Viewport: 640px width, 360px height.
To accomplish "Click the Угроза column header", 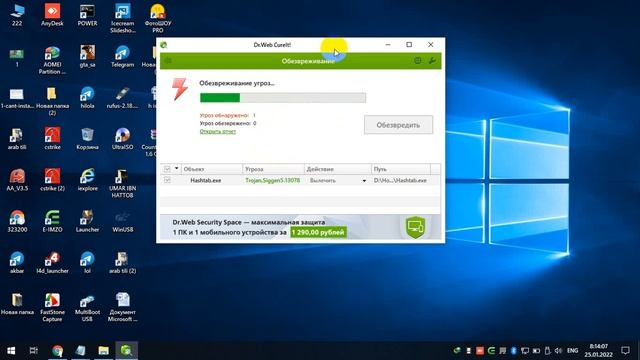I will tap(273, 169).
